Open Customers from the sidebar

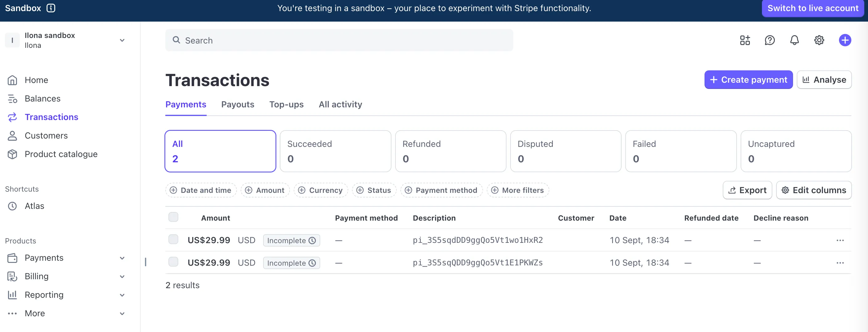pyautogui.click(x=46, y=135)
